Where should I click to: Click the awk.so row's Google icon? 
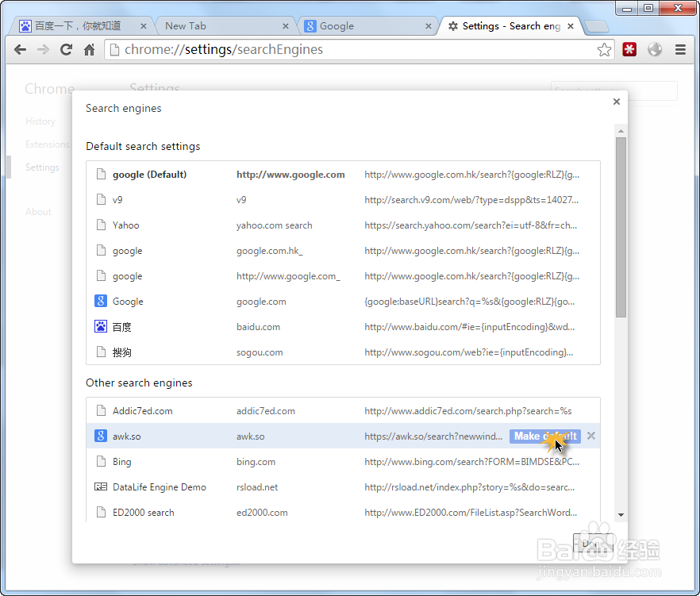(101, 436)
